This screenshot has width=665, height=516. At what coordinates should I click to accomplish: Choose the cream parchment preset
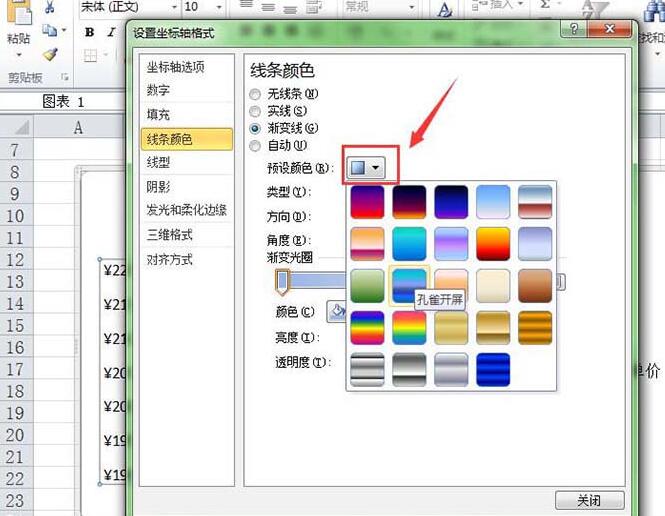tap(493, 286)
